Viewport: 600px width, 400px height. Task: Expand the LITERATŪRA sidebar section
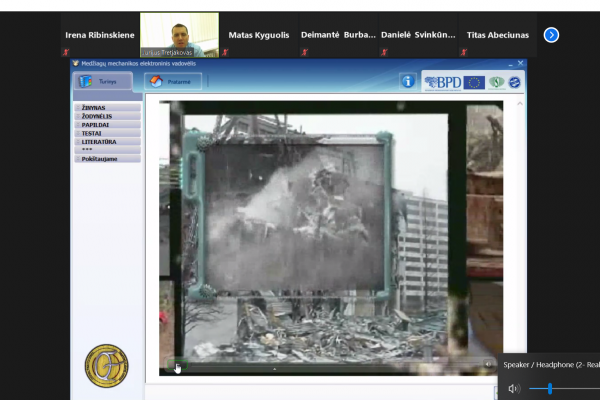click(x=108, y=142)
